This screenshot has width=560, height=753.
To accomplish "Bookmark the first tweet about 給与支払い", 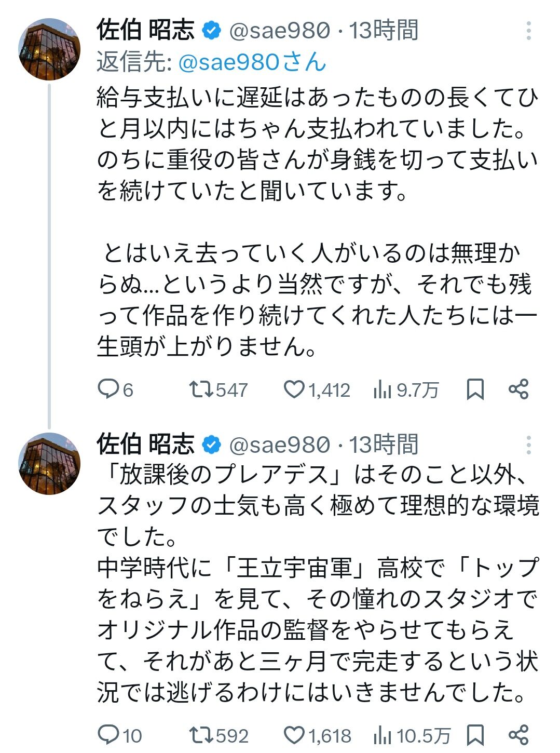I will [x=475, y=389].
